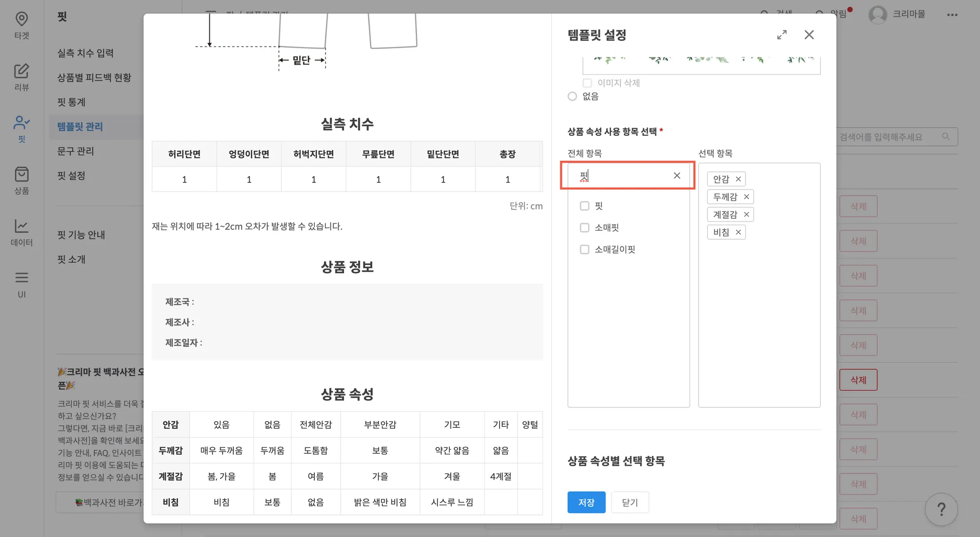Image resolution: width=980 pixels, height=537 pixels.
Task: Click the blue 저장 button
Action: pos(586,502)
